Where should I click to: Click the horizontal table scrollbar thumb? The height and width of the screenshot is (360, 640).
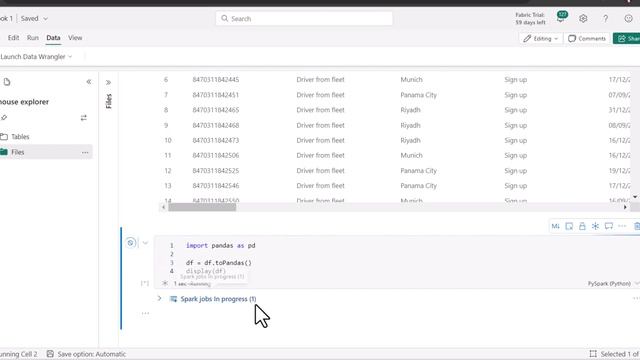tap(202, 207)
